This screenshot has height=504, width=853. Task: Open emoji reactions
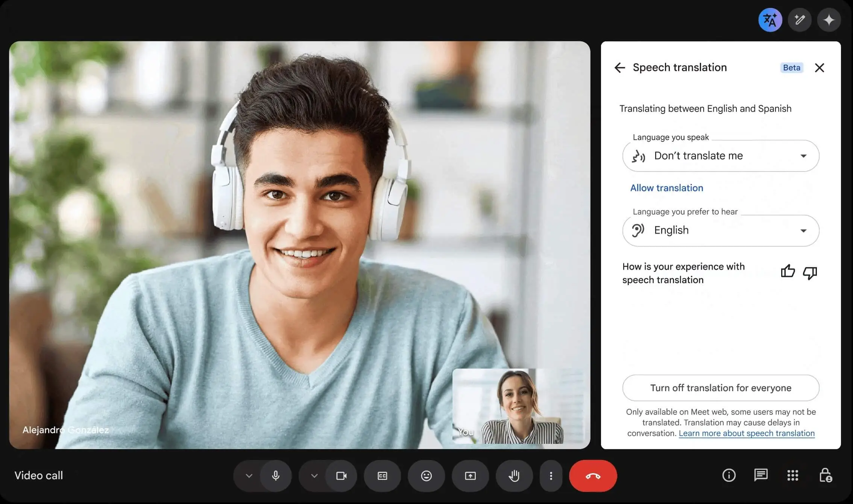coord(426,476)
